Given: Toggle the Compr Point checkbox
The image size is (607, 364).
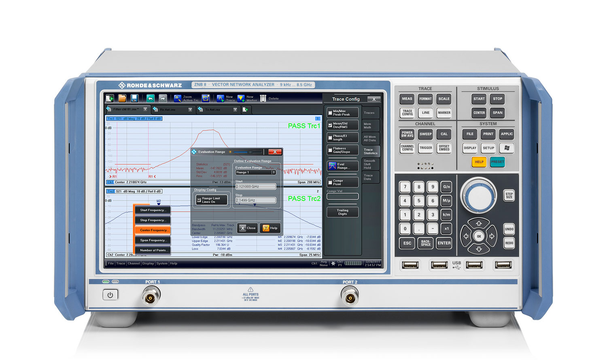Looking at the screenshot, I should point(330,182).
